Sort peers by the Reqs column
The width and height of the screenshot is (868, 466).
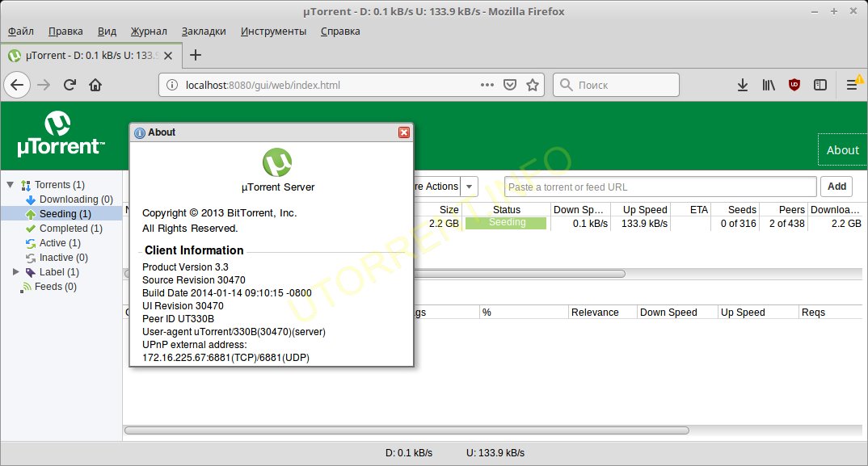click(830, 312)
